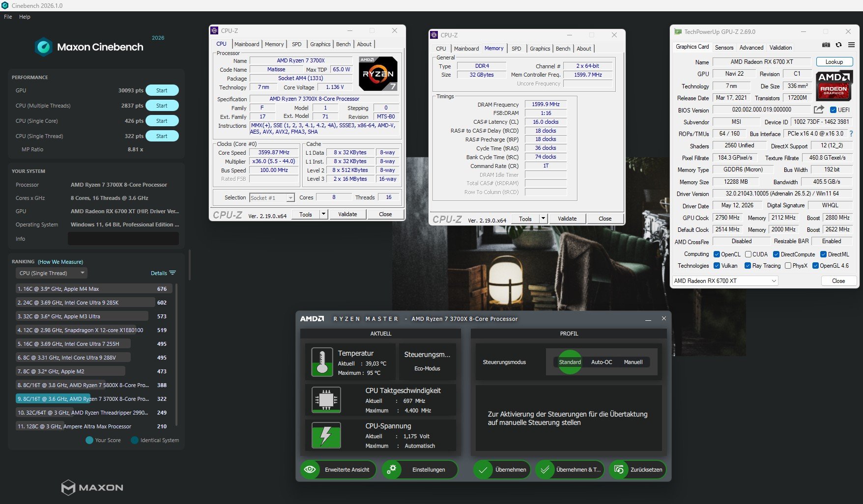Open the Validation tab in GPU-Z

tap(780, 48)
